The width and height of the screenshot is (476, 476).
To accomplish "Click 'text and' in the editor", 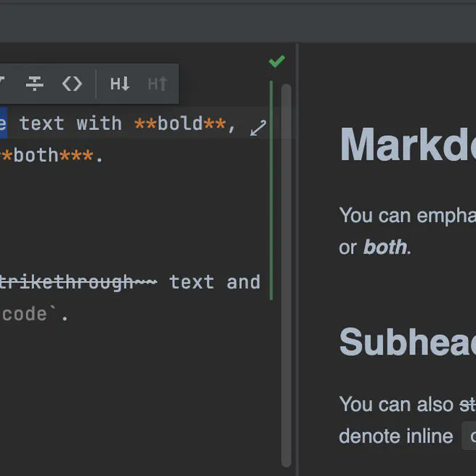I will (x=214, y=282).
